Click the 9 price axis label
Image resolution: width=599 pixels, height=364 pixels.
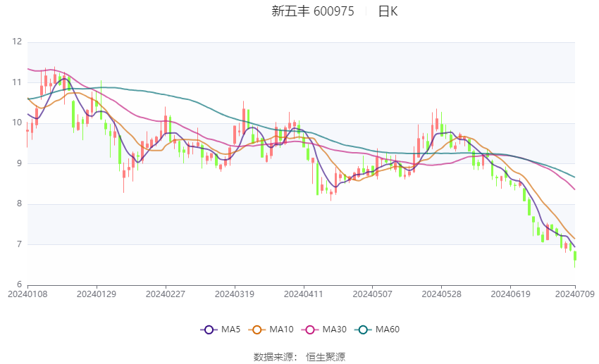pos(19,163)
